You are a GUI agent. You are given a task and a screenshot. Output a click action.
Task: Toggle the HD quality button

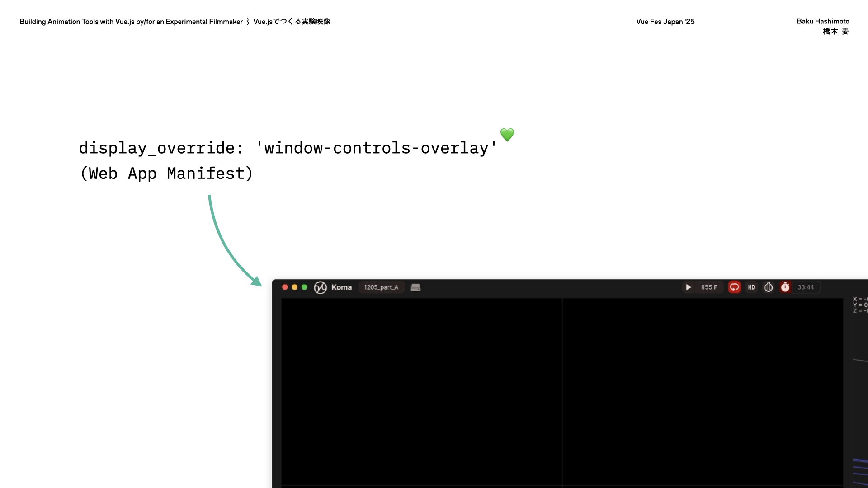(x=751, y=287)
